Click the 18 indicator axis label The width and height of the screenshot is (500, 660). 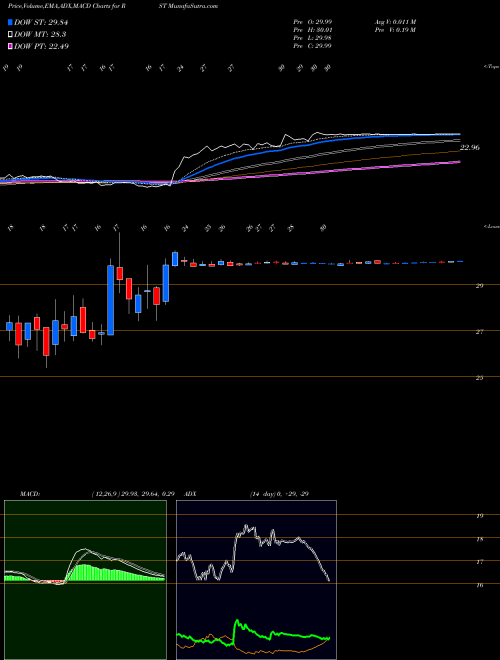(x=479, y=539)
